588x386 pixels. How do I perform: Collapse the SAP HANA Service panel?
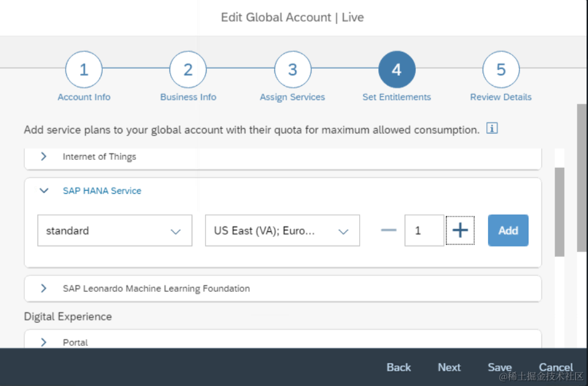pyautogui.click(x=44, y=191)
